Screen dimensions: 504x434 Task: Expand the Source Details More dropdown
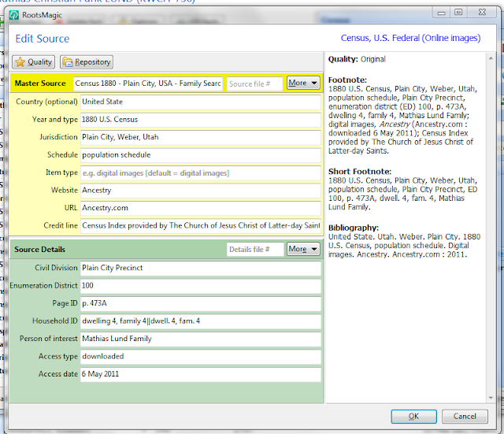click(x=303, y=249)
